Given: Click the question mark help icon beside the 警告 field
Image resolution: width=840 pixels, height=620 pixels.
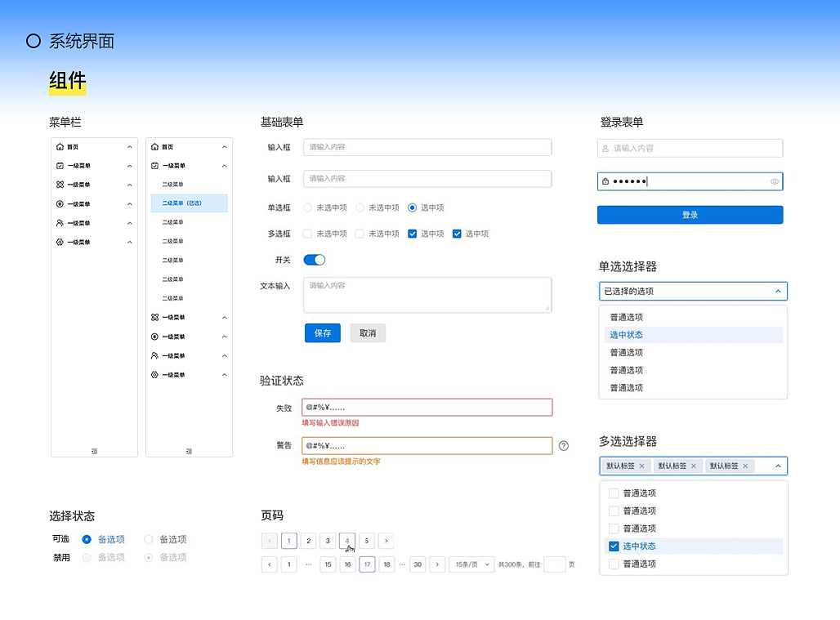Looking at the screenshot, I should (564, 445).
